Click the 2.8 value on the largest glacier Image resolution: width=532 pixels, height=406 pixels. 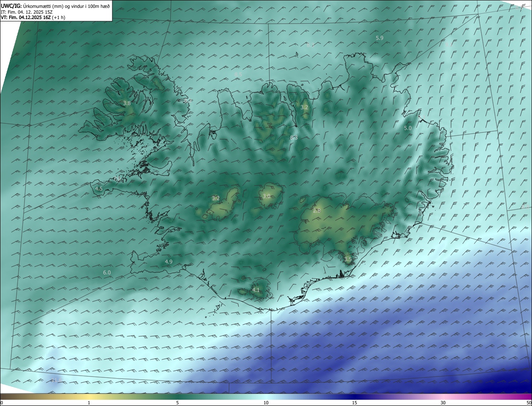[x=317, y=211]
